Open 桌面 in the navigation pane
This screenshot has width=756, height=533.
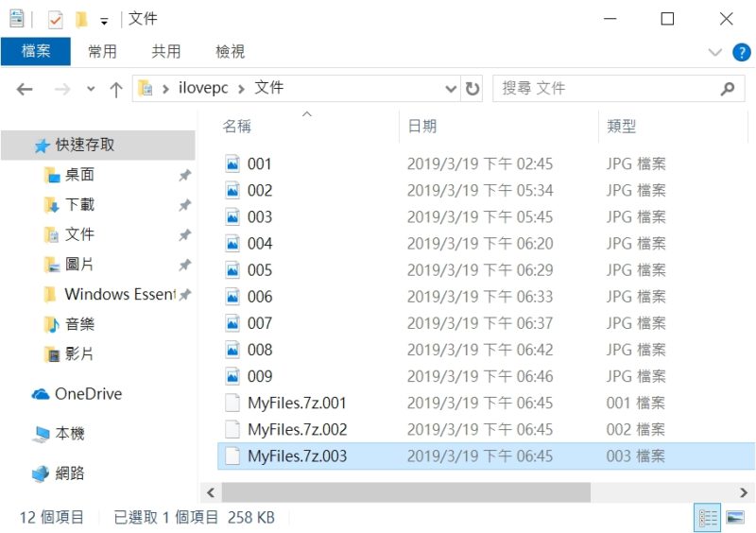(79, 175)
